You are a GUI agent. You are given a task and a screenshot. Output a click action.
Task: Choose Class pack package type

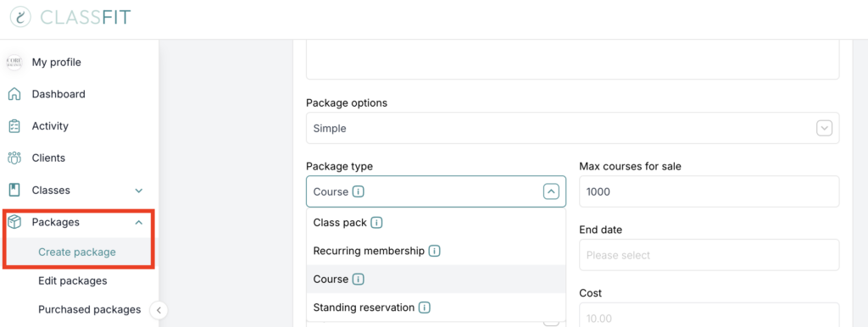point(437,223)
